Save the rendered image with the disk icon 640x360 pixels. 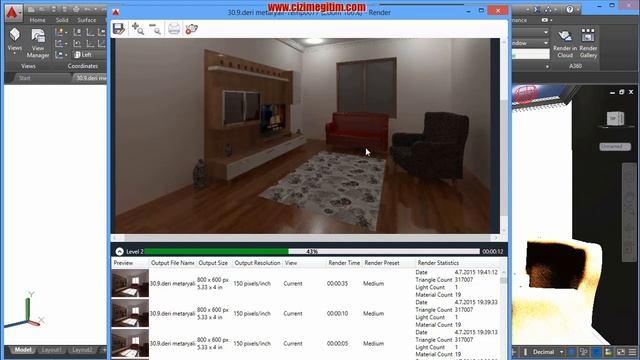pos(119,29)
